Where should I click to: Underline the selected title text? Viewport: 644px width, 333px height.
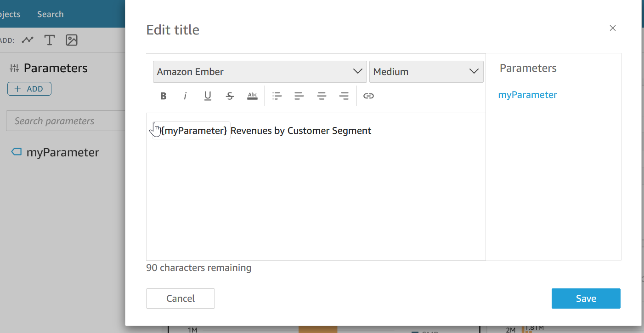(x=208, y=96)
